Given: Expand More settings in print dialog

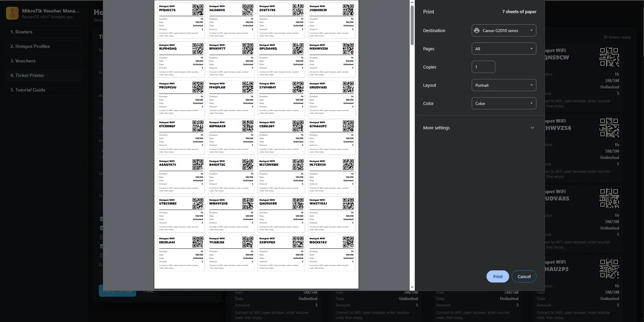Looking at the screenshot, I should tap(479, 128).
